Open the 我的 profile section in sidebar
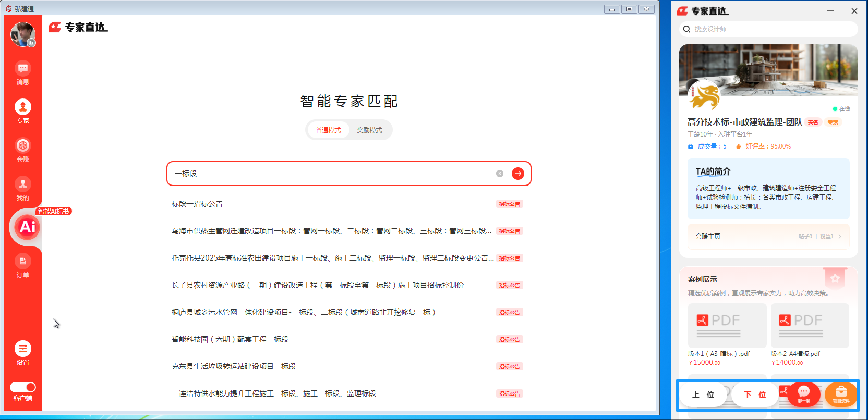 (23, 189)
